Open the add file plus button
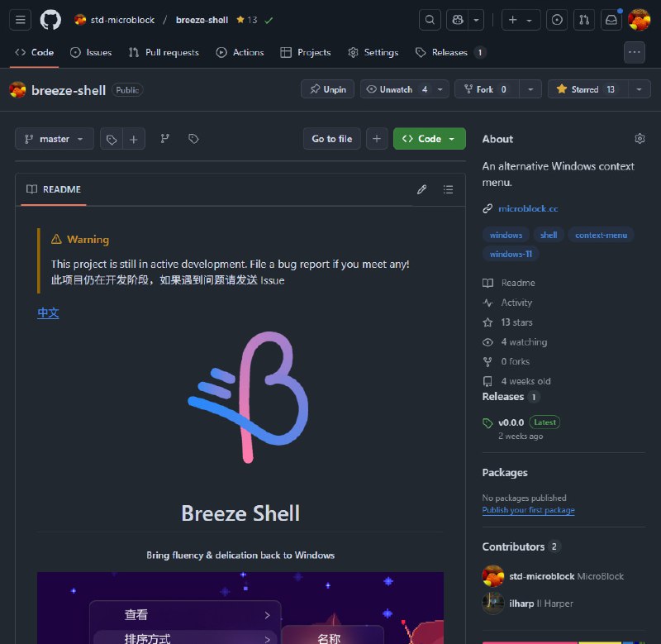The image size is (661, 644). click(377, 139)
